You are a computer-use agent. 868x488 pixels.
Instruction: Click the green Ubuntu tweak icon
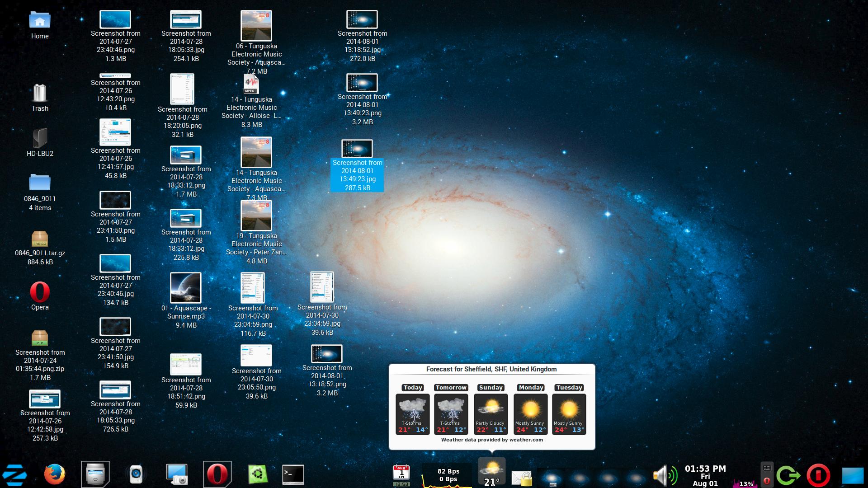(258, 474)
